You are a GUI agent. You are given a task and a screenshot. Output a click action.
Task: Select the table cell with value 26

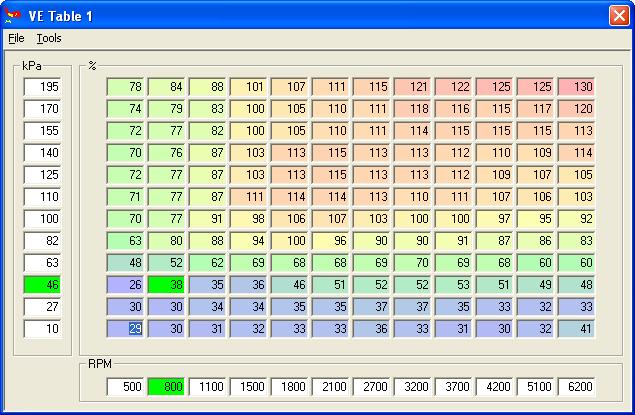[126, 284]
